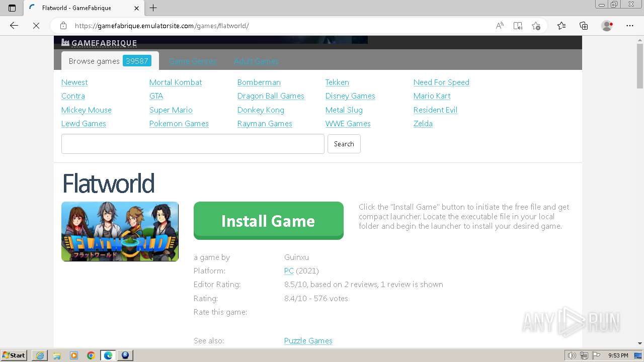Open the Resident Evil link
The image size is (644, 362).
435,110
